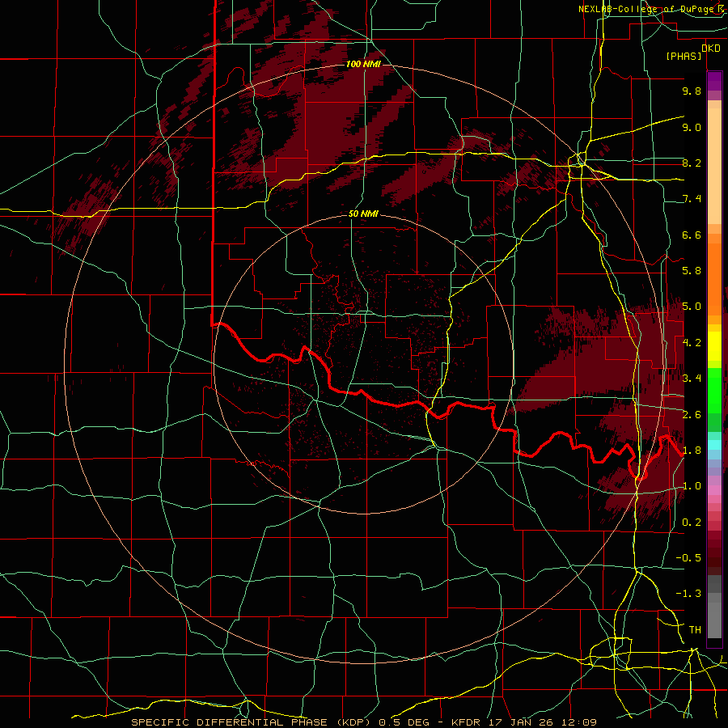Select the yellow segment of color bar
This screenshot has width=728, height=728.
tap(714, 346)
